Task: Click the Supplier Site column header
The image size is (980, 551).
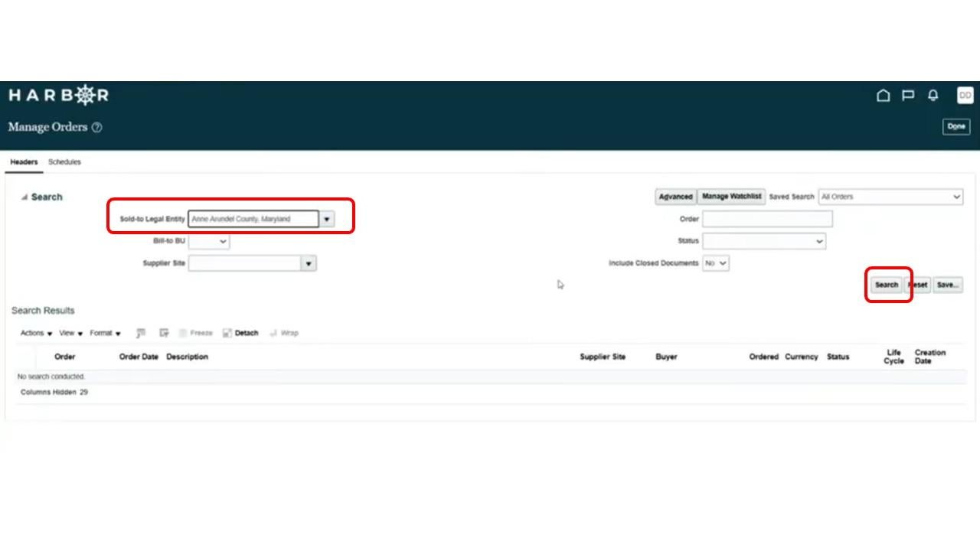Action: click(x=603, y=357)
